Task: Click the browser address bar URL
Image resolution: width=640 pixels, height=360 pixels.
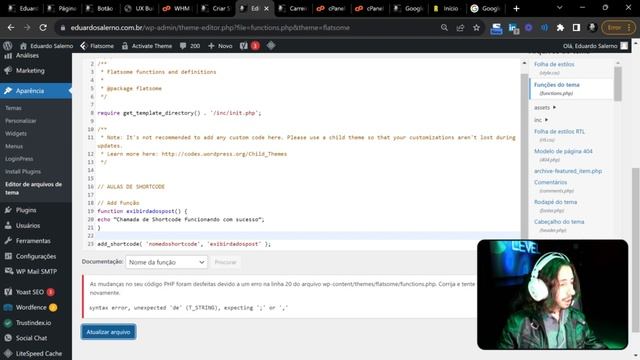Action: [210, 28]
